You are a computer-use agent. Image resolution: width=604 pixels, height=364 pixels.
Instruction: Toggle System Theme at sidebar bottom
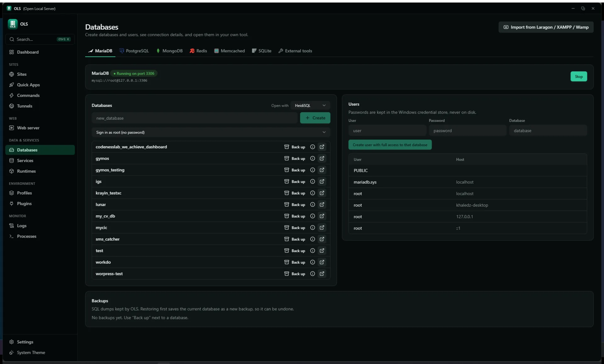click(40, 353)
